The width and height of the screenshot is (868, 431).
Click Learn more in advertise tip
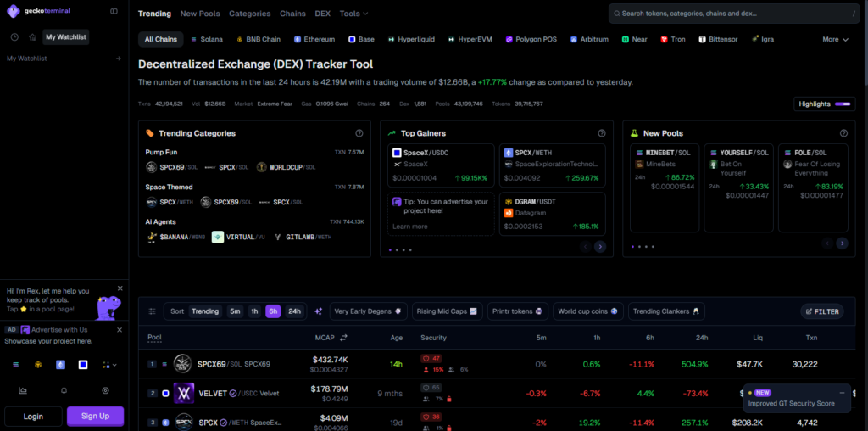410,227
